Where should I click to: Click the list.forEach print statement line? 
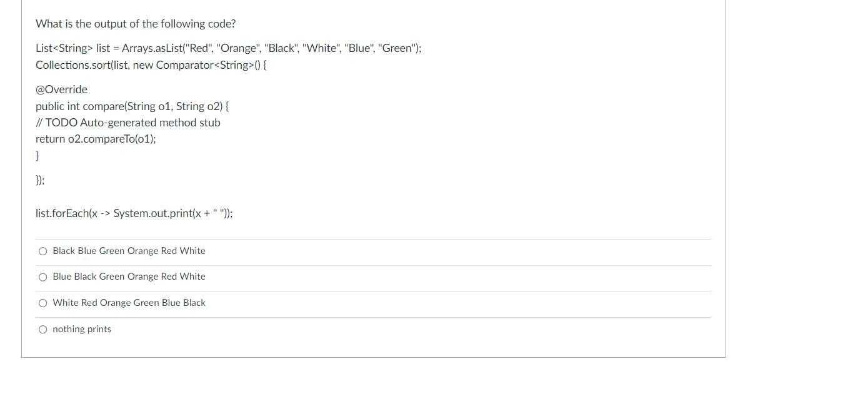click(134, 213)
